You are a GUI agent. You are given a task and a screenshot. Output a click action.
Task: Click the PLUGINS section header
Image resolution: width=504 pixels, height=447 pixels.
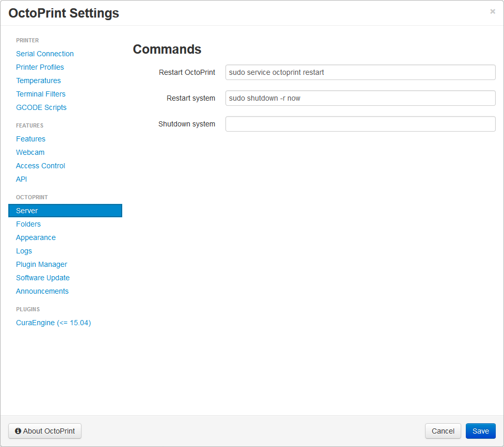tap(28, 309)
